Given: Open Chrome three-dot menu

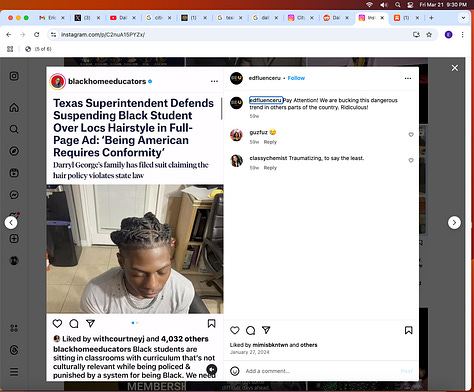Looking at the screenshot, I should tap(462, 34).
